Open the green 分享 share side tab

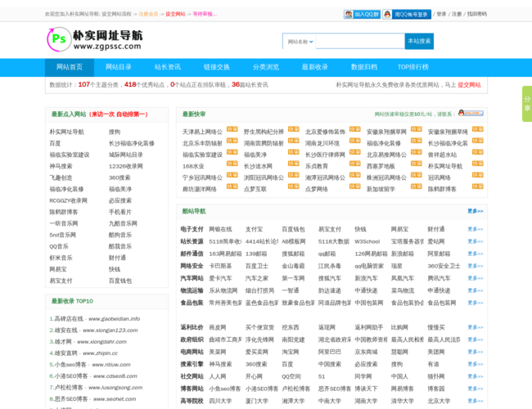point(526,104)
